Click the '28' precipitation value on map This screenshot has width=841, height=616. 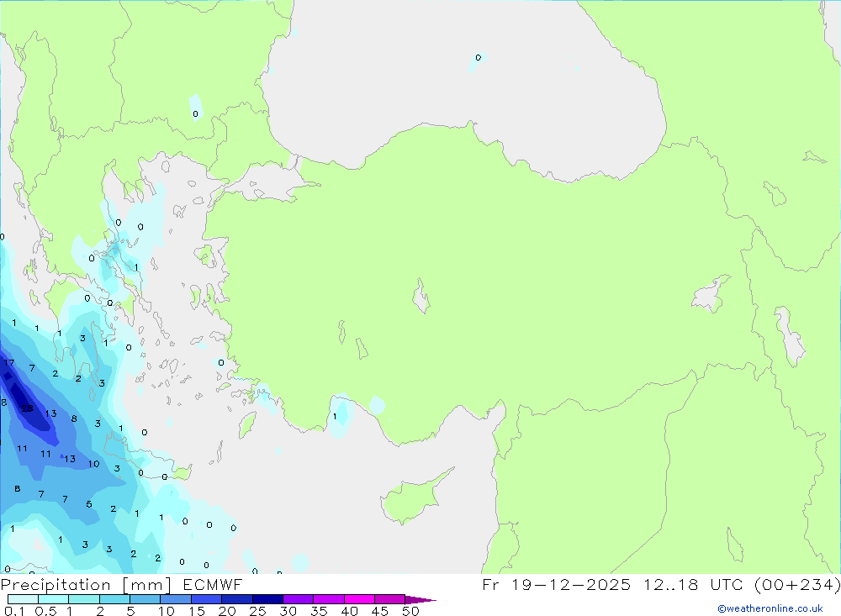[x=28, y=408]
